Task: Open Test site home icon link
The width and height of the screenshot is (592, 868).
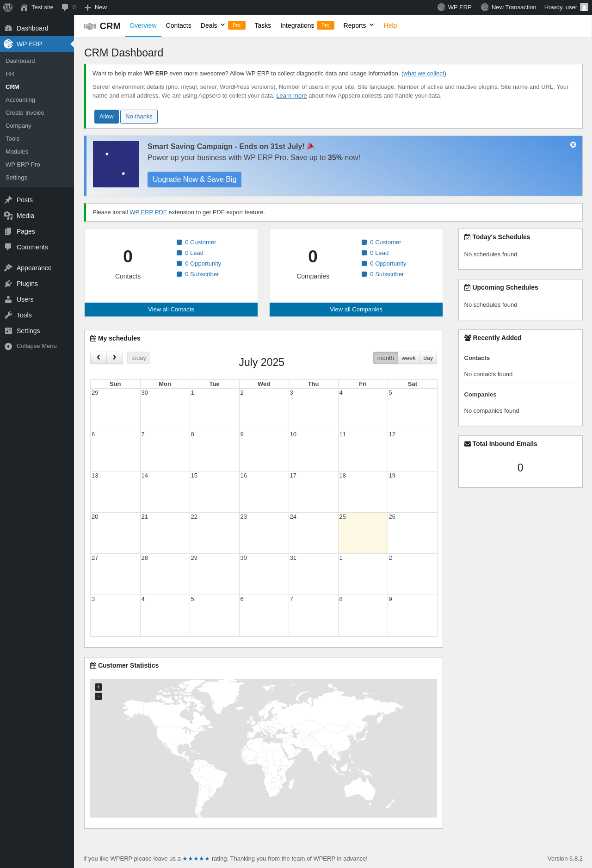Action: 24,7
